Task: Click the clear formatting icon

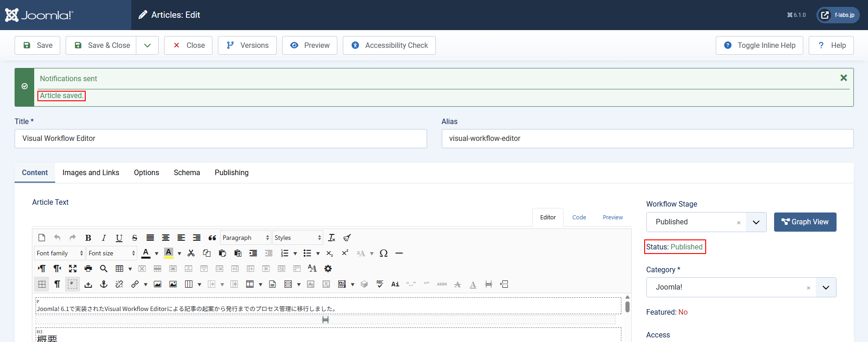Action: pos(331,238)
